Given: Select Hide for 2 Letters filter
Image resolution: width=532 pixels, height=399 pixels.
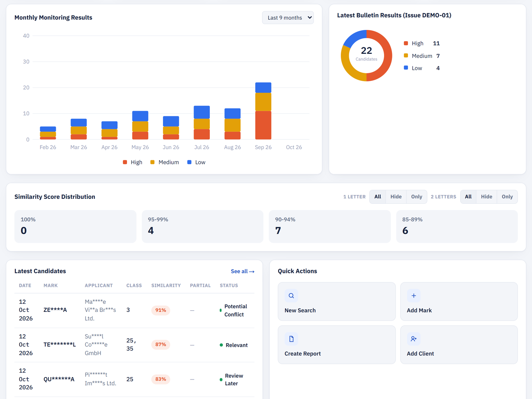Looking at the screenshot, I should (486, 197).
